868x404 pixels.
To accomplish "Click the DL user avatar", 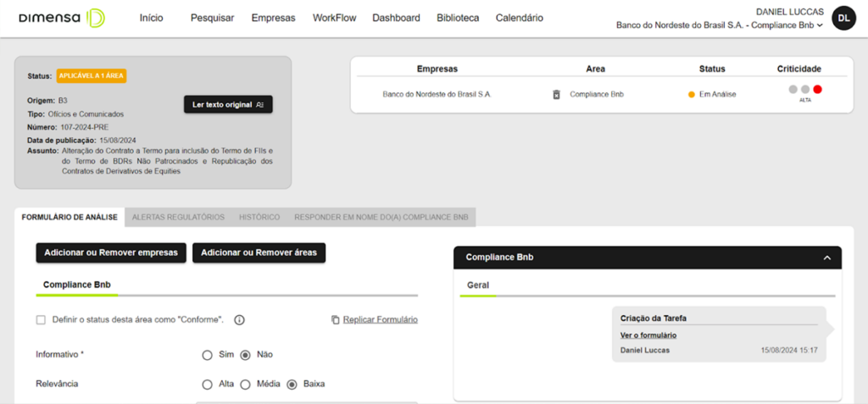I will (844, 18).
